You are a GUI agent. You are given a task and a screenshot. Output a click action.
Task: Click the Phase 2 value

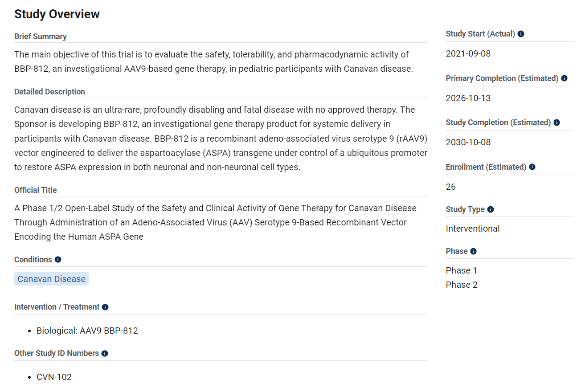[462, 285]
